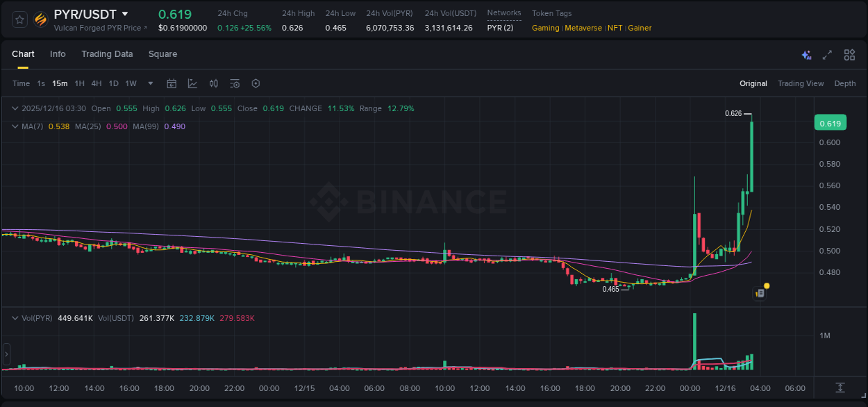Open the date jump calendar icon
This screenshot has width=868, height=407.
tap(172, 83)
